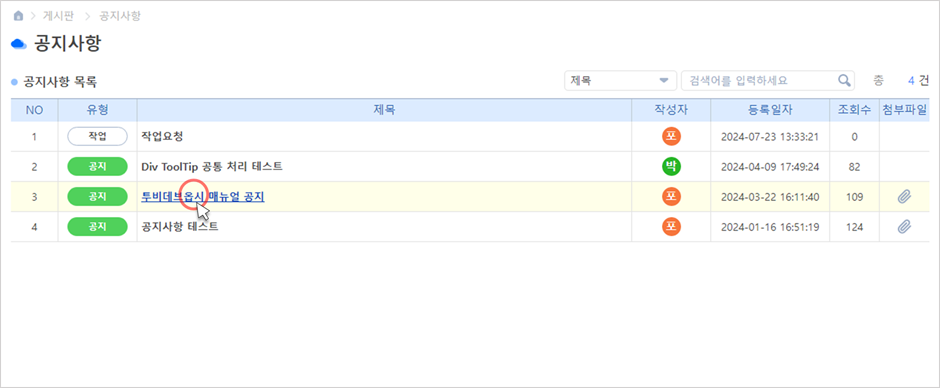The width and height of the screenshot is (940, 388).
Task: Click view count 82 cell
Action: [854, 167]
